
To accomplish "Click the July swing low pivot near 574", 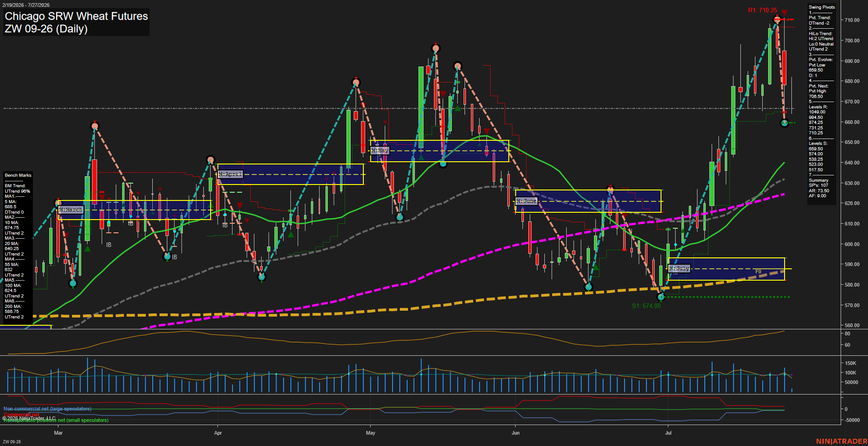I will (x=661, y=297).
